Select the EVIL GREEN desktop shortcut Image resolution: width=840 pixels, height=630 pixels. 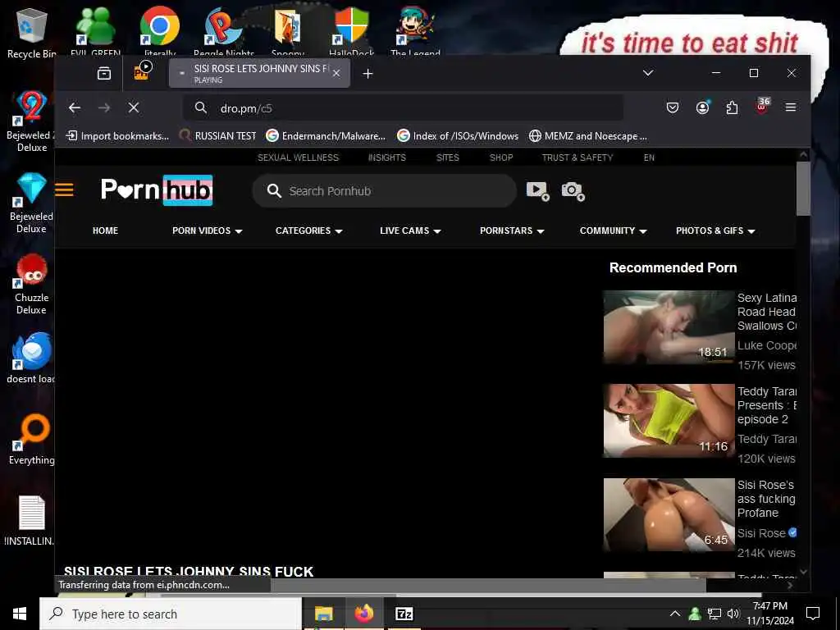[x=95, y=33]
